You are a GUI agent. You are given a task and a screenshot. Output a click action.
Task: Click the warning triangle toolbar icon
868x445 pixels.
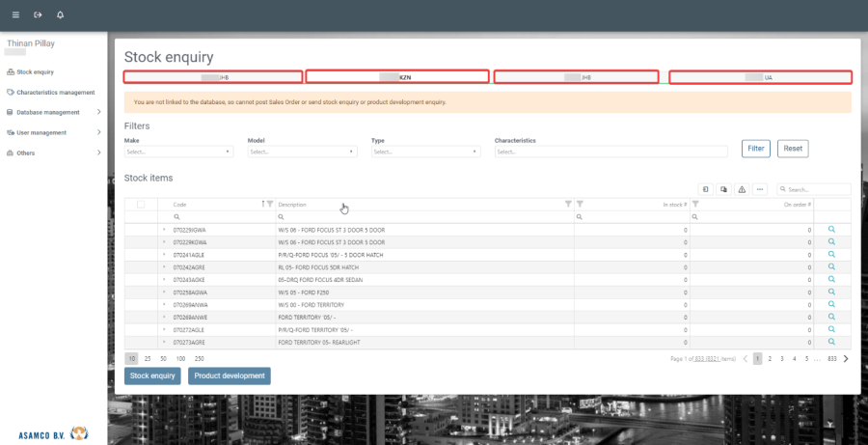click(742, 190)
